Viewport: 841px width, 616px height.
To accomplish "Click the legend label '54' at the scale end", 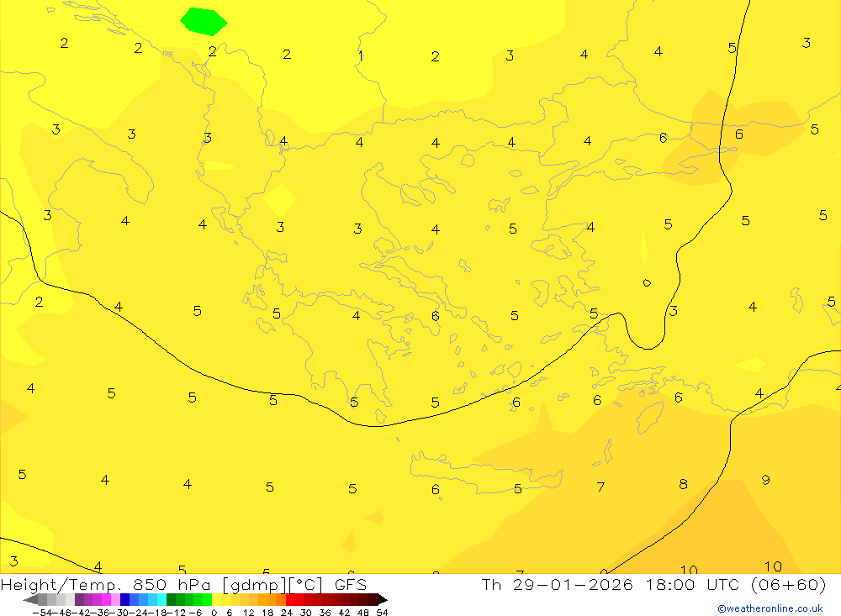I will (382, 613).
